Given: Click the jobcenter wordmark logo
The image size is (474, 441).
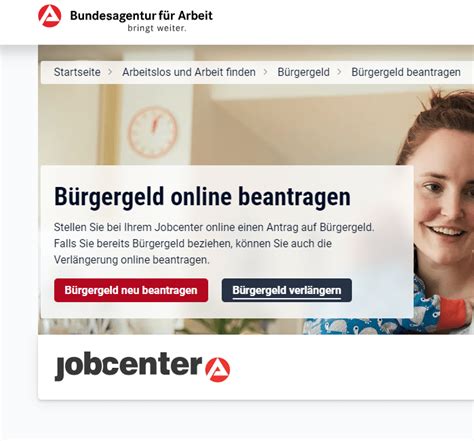Looking at the screenshot, I should pos(129,366).
